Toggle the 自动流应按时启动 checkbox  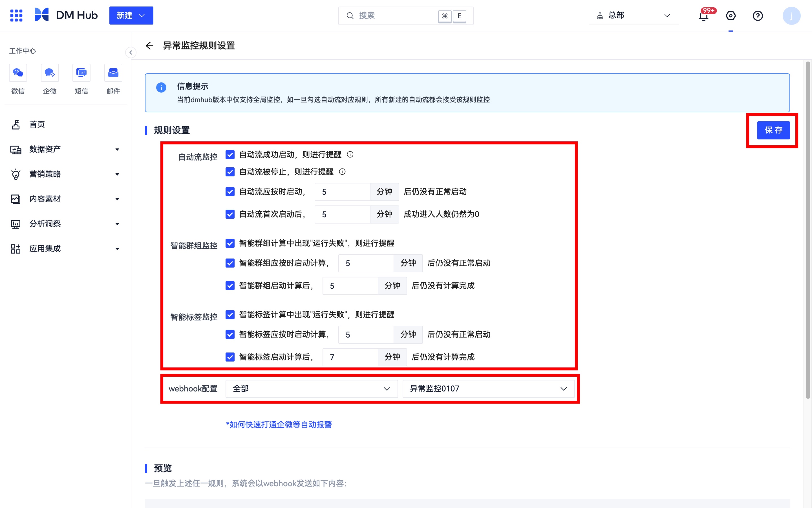coord(230,192)
